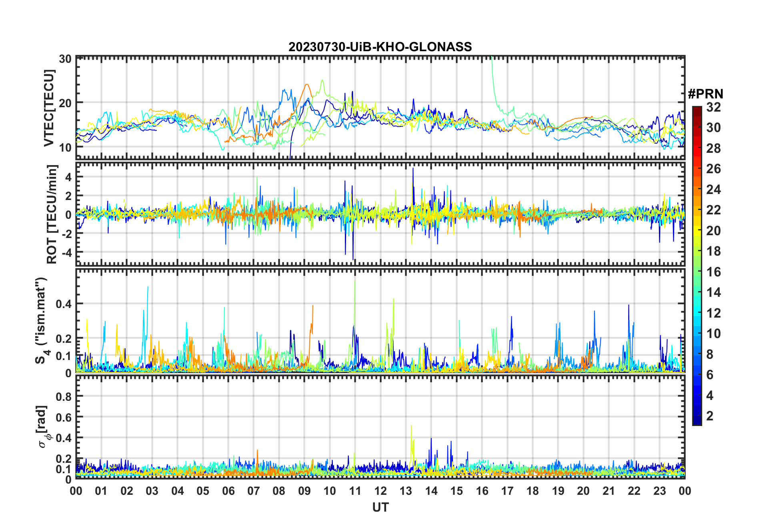Screen dimensions: 761x532
Task: Click x-axis hour tick label 05
Action: click(203, 491)
